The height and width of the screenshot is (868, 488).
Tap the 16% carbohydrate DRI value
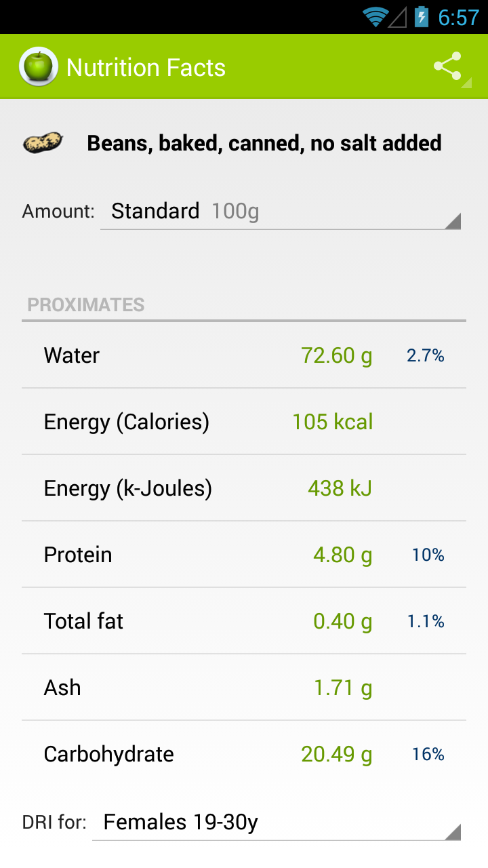coord(428,754)
